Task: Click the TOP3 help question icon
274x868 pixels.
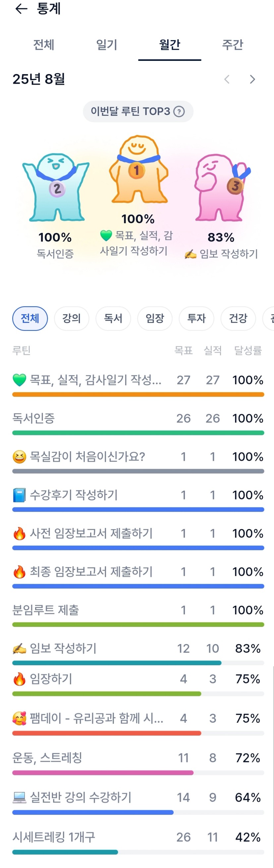Action: pos(179,111)
